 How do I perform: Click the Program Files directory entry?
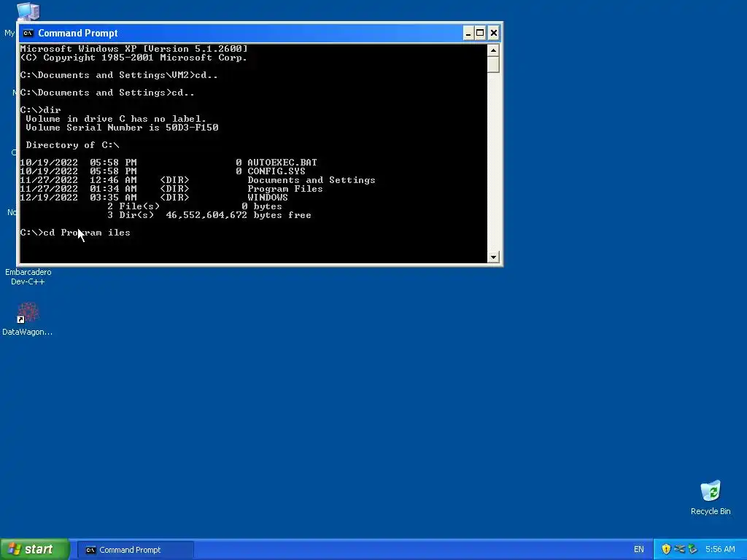coord(285,189)
